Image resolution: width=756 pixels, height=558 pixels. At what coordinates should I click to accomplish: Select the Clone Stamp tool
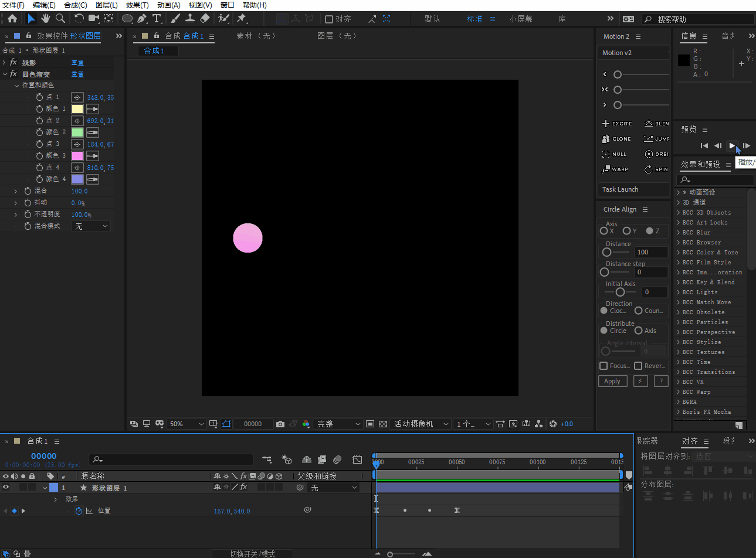coord(189,19)
